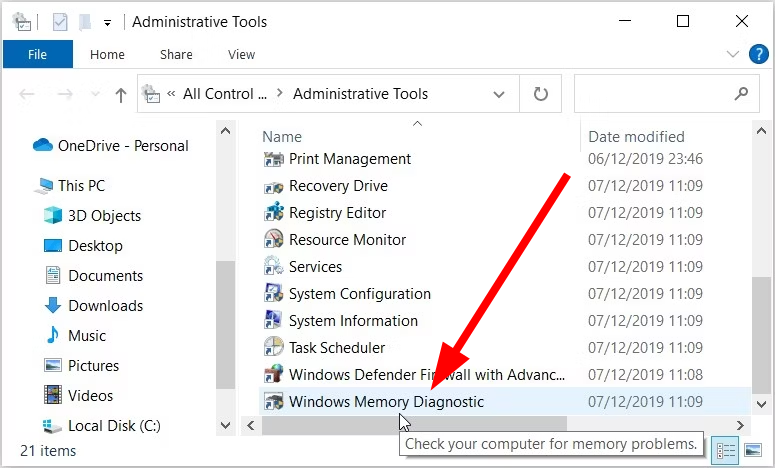Click the Services gear icon

[274, 267]
